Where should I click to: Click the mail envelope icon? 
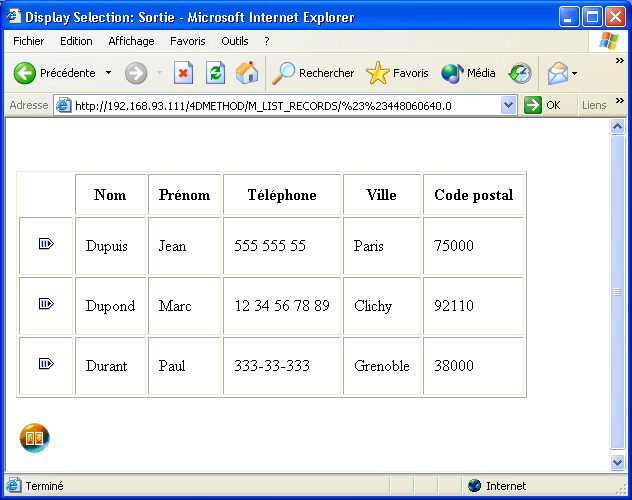(x=557, y=73)
